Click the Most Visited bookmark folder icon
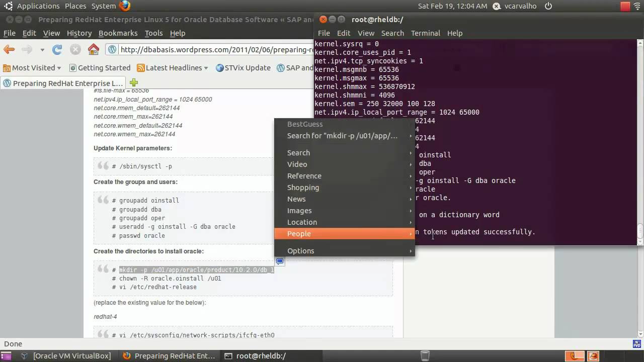The image size is (644, 362). [x=7, y=68]
